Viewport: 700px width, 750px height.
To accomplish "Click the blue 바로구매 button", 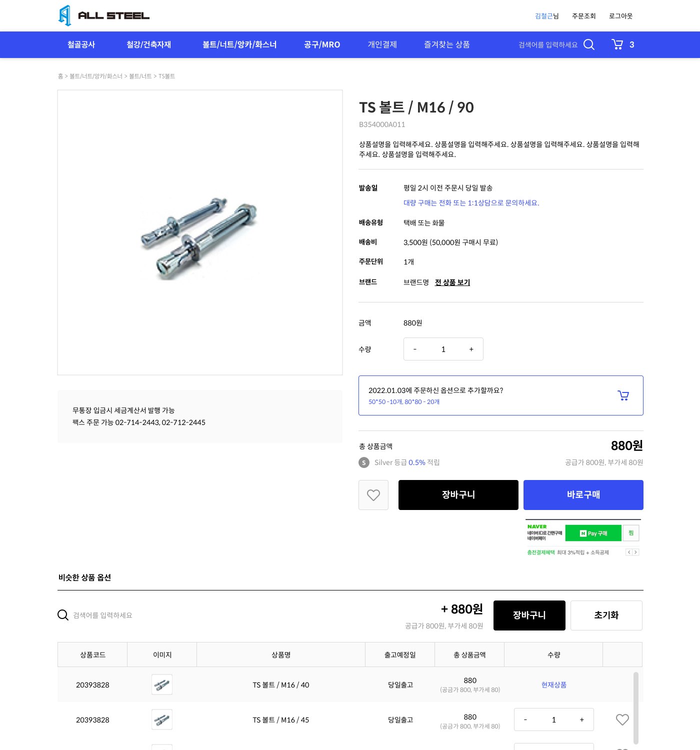I will pos(583,495).
